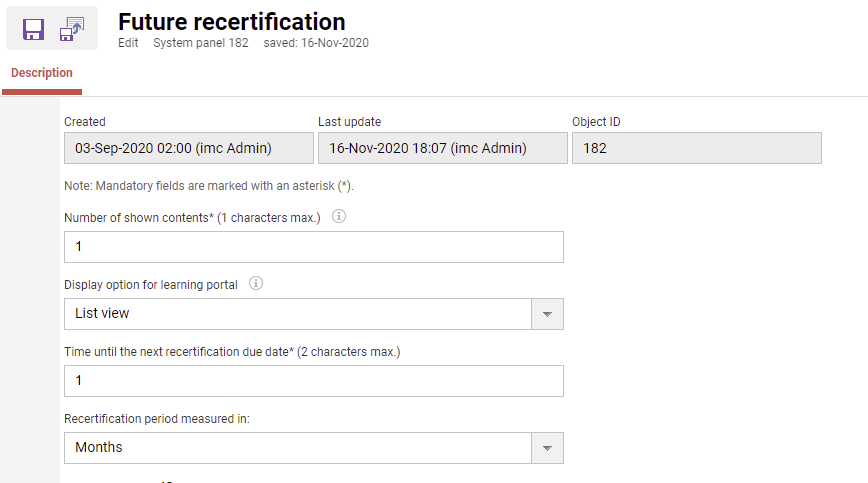Click the Created date field
Screen dimensions: 868x483
(188, 148)
